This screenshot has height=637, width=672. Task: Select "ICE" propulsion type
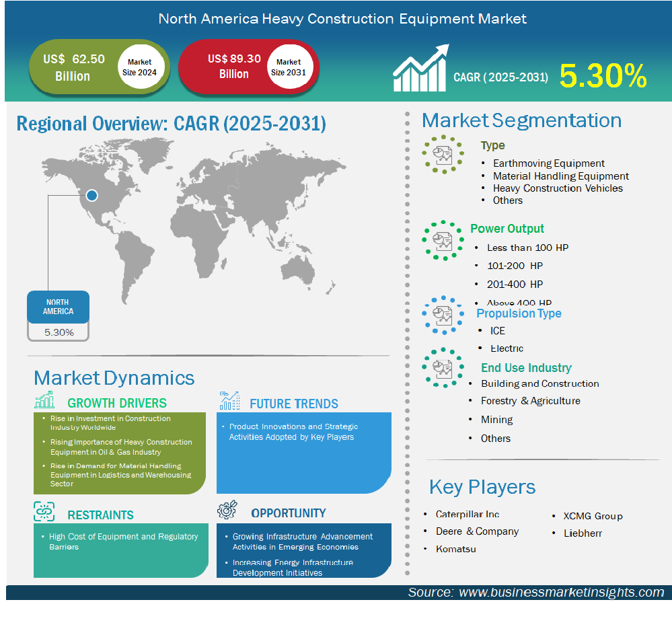point(498,331)
